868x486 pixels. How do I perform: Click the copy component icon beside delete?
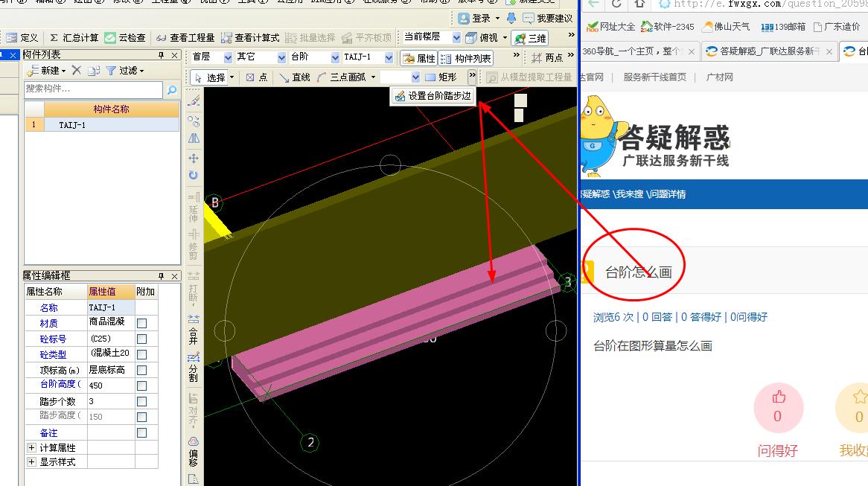[94, 70]
